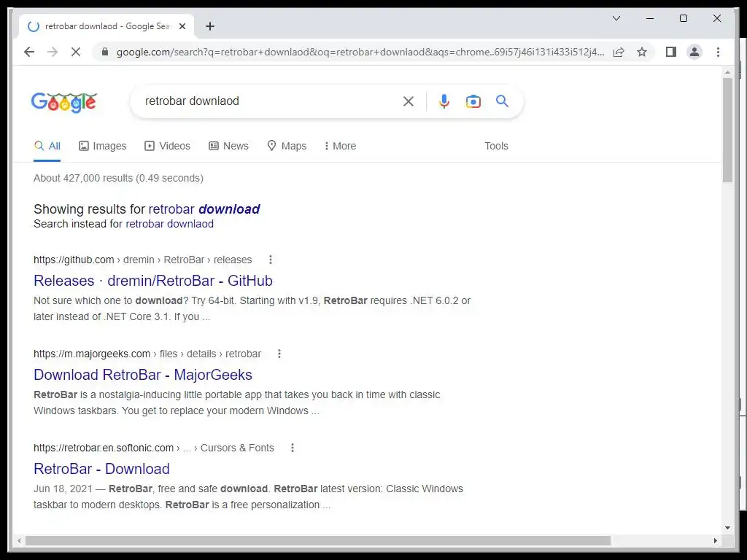Search by image camera icon
The image size is (747, 560).
pyautogui.click(x=473, y=101)
